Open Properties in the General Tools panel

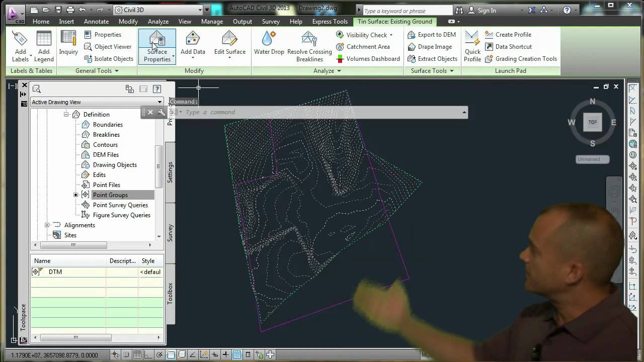[103, 35]
